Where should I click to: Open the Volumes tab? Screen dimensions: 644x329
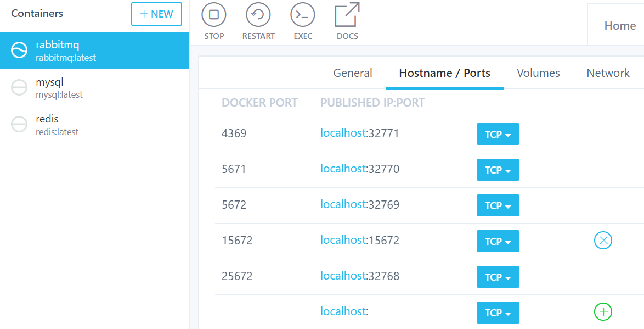538,73
